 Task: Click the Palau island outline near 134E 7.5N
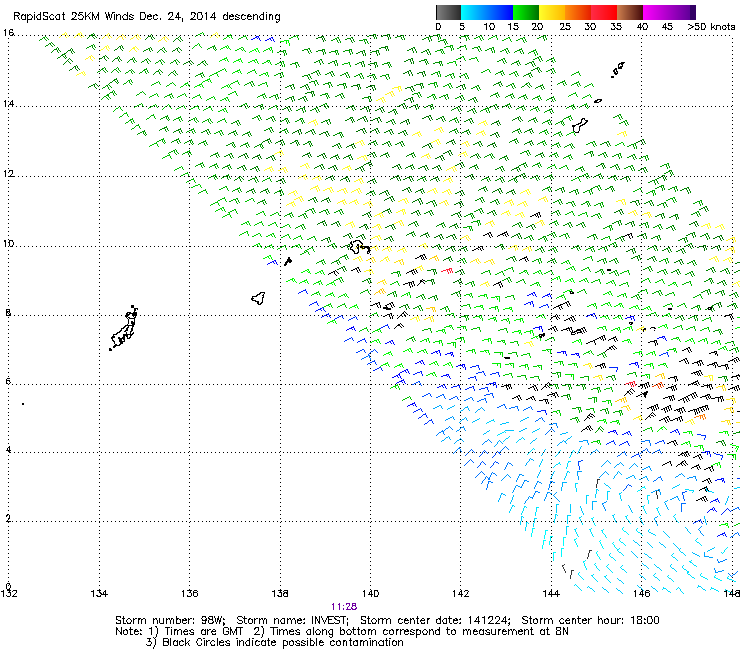pyautogui.click(x=124, y=328)
